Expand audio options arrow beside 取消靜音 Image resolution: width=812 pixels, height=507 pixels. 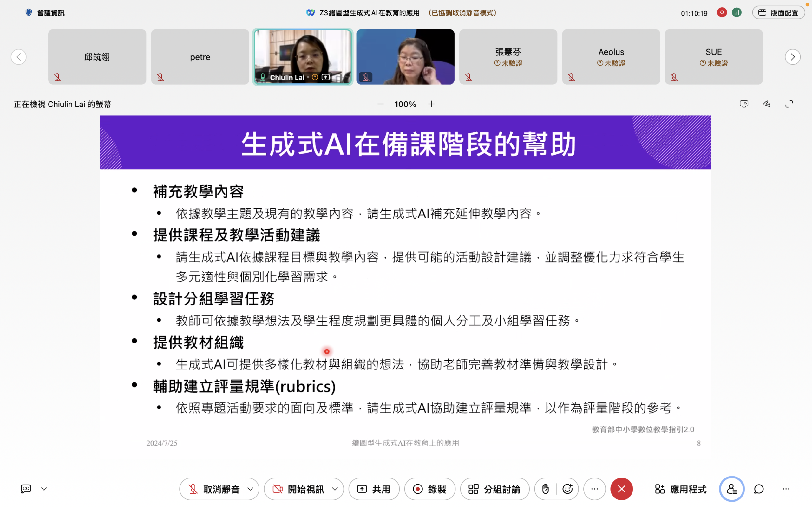(x=250, y=489)
